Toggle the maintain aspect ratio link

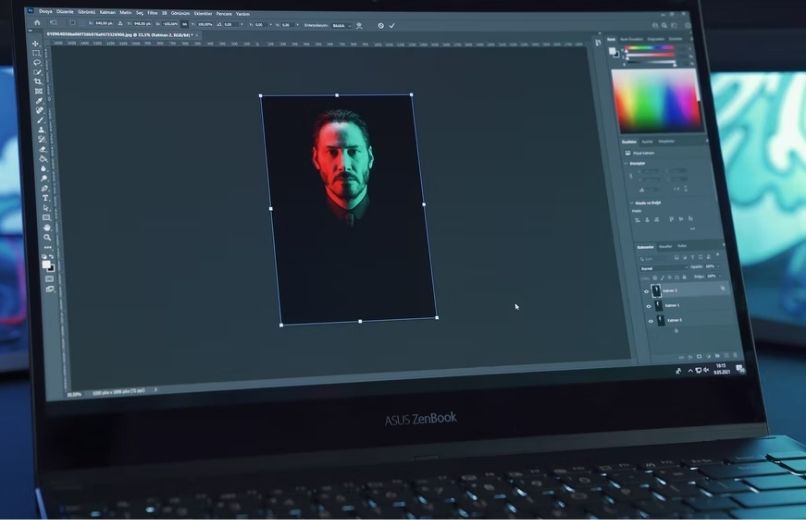tap(184, 24)
